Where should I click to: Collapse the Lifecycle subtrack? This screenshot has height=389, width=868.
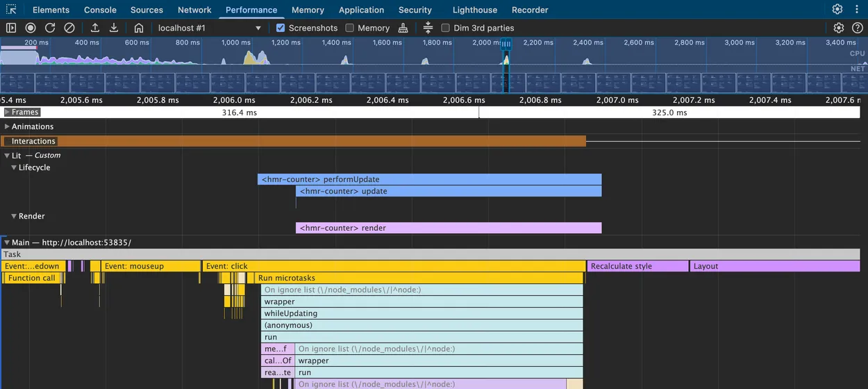point(14,167)
